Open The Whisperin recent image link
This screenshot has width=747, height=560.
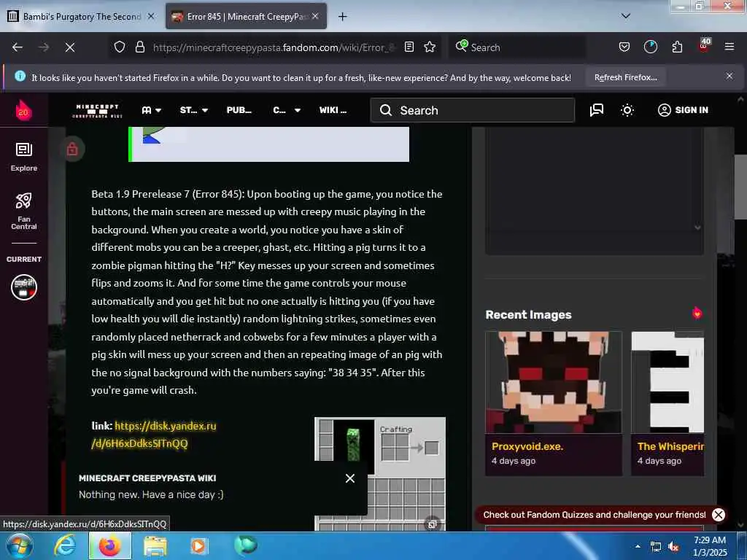[670, 446]
